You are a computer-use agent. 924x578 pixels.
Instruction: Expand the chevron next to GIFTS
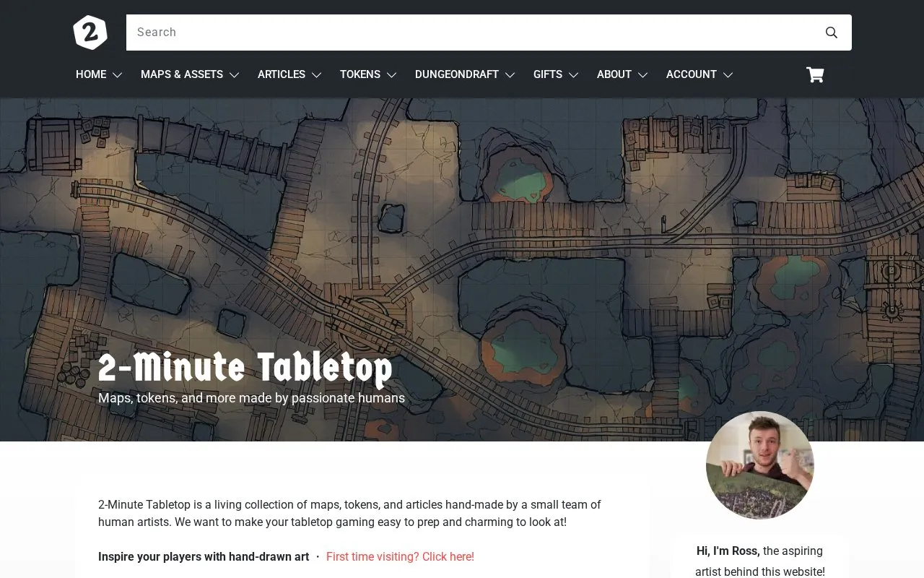point(573,75)
